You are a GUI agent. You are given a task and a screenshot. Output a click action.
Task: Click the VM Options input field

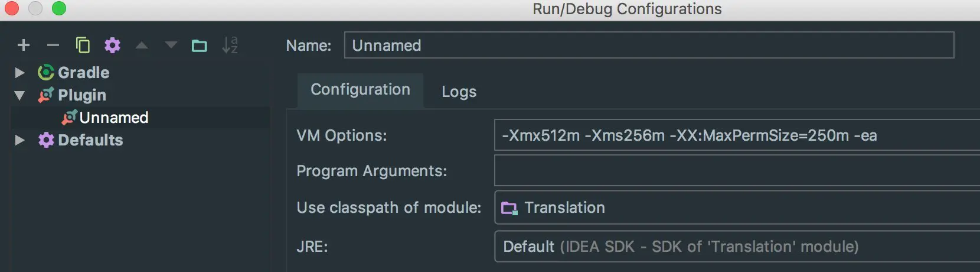pos(735,135)
